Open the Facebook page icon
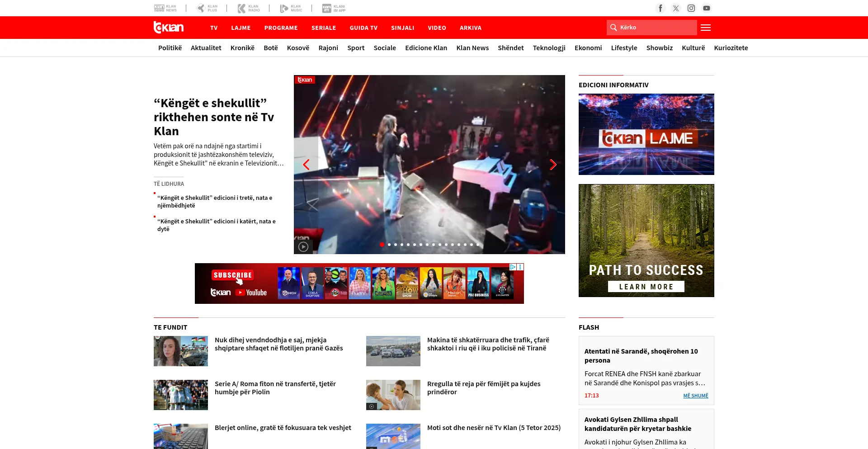 pos(660,8)
